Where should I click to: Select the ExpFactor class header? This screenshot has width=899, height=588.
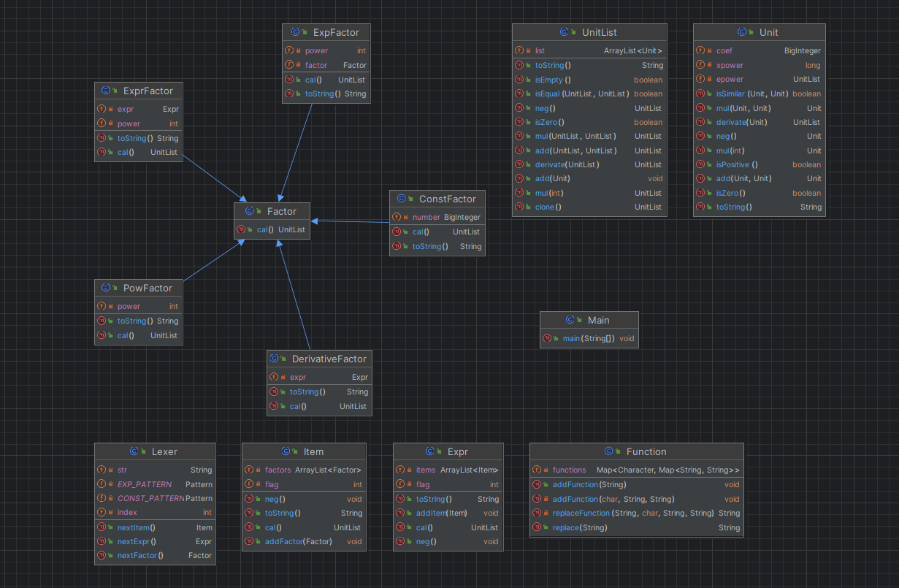click(326, 32)
